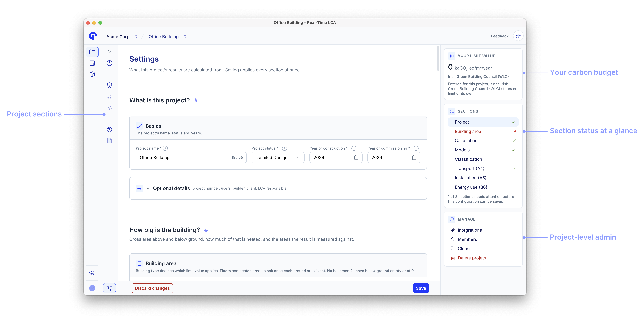Viewport: 644px width, 325px height.
Task: Open Members under Manage
Action: [x=464, y=239]
